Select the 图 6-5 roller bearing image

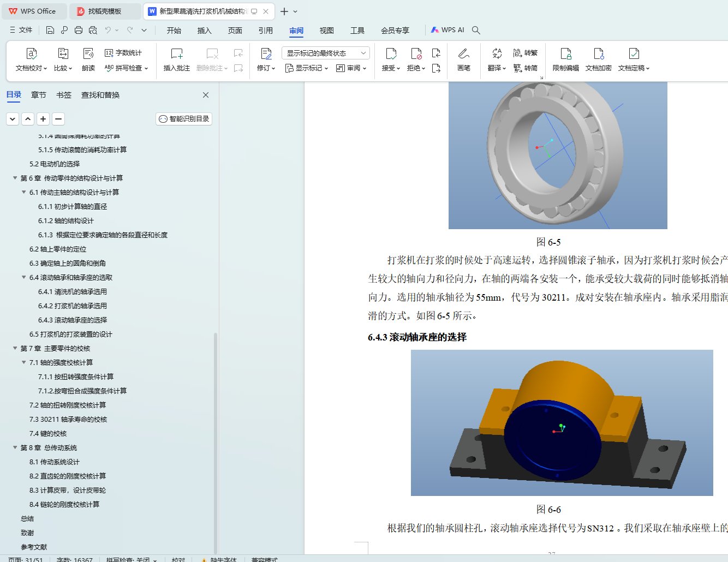coord(558,156)
